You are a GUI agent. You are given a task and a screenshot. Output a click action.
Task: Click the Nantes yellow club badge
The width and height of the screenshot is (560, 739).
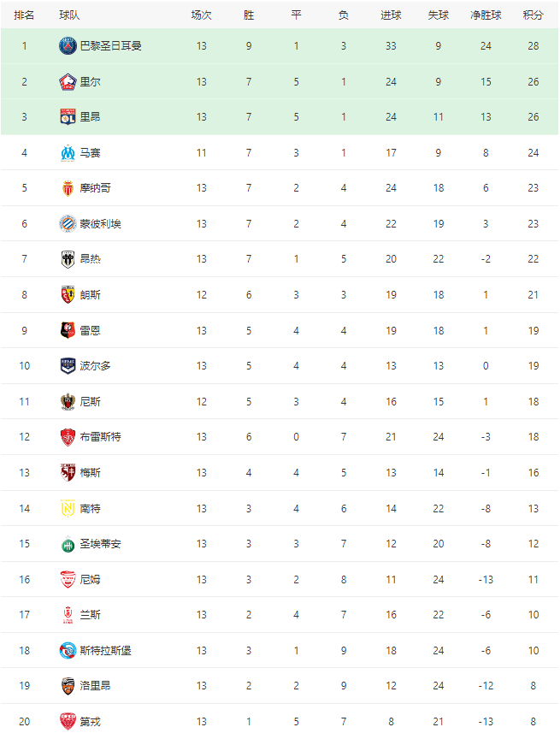click(68, 508)
